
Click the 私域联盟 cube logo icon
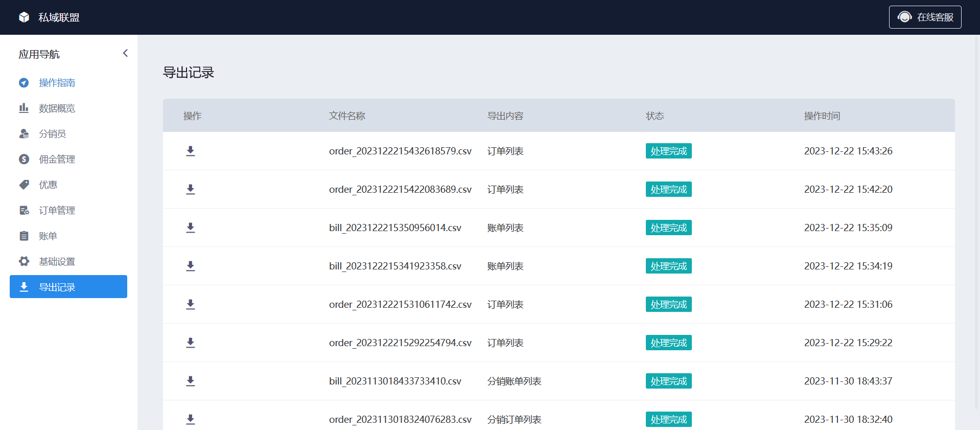pos(24,17)
